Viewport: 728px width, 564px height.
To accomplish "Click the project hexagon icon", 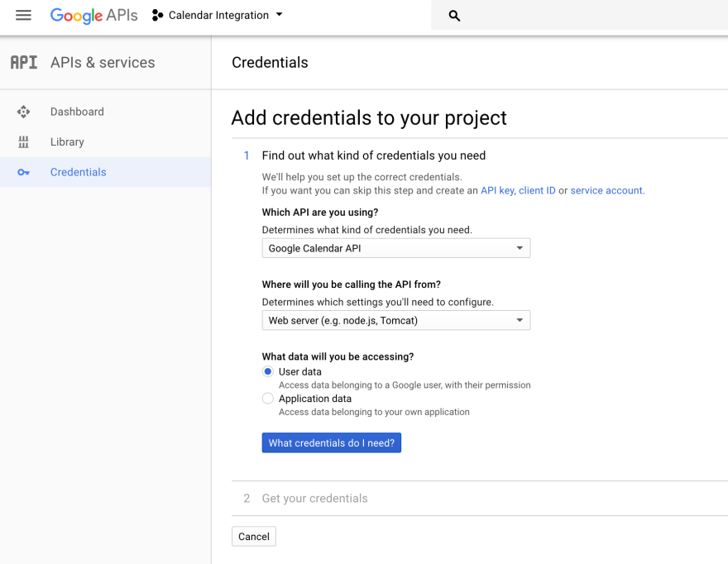I will click(157, 16).
